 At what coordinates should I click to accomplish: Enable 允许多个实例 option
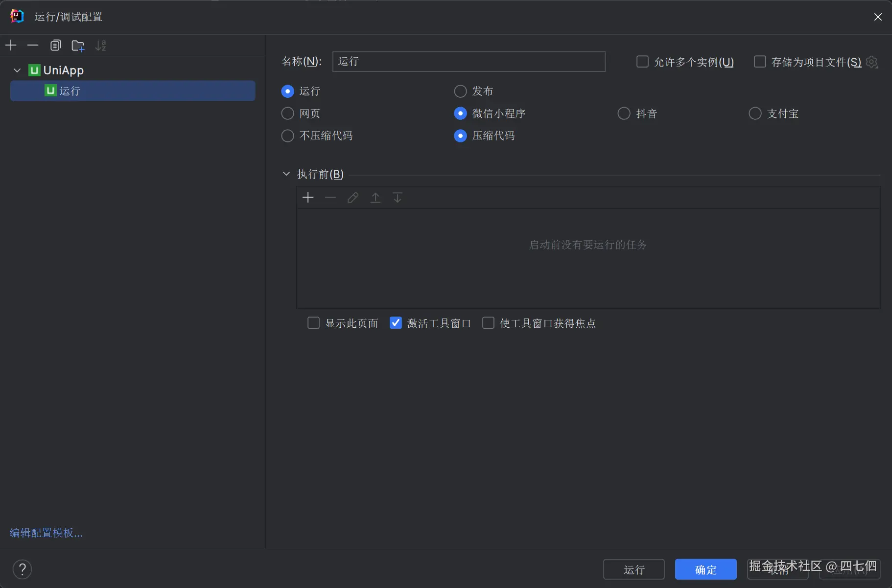[x=642, y=62]
